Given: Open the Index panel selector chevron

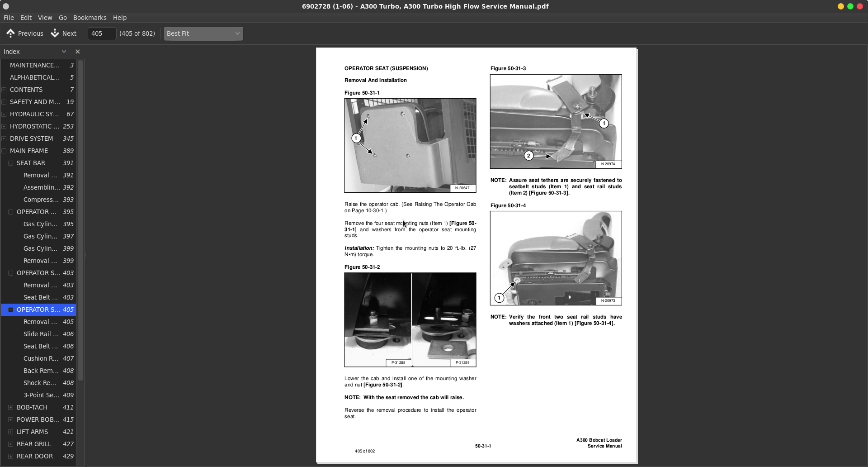Looking at the screenshot, I should click(x=64, y=52).
